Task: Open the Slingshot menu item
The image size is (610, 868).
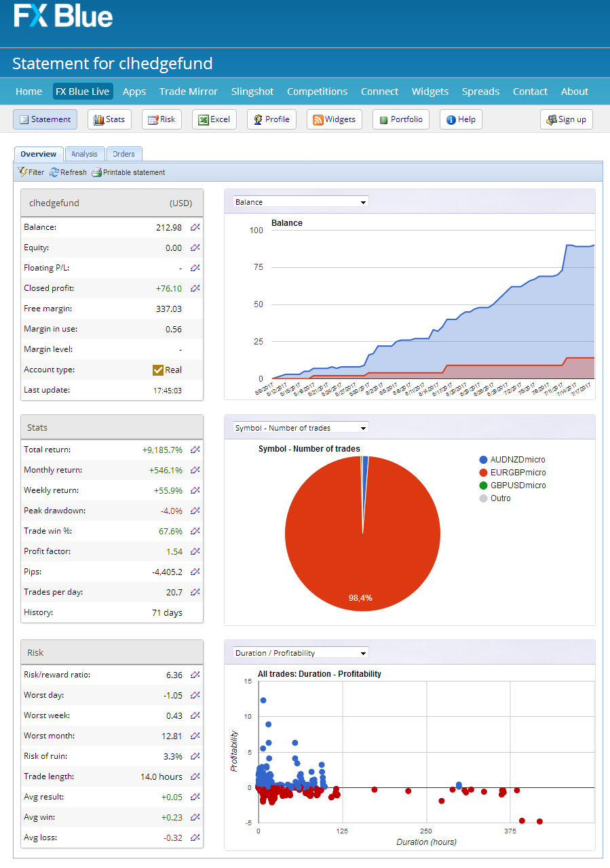Action: [252, 92]
